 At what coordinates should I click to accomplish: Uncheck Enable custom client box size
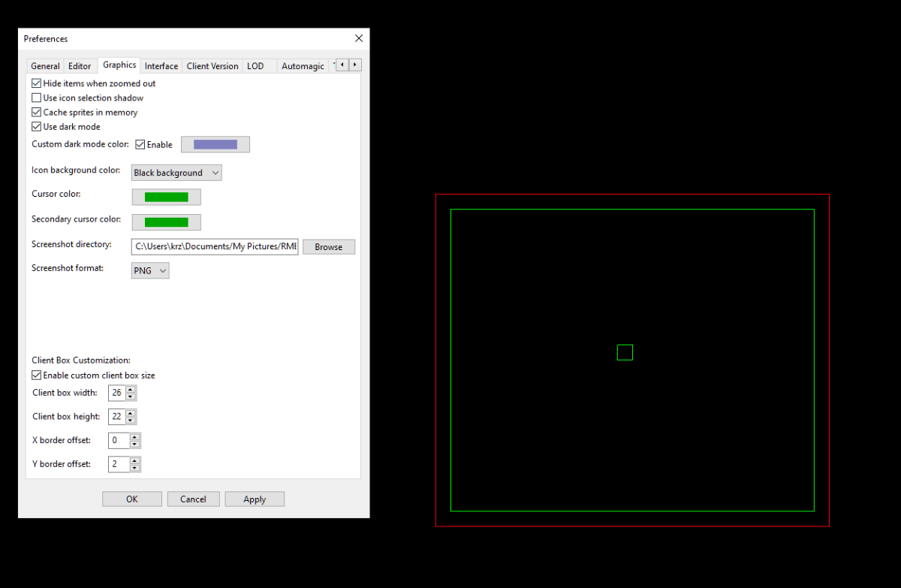click(37, 375)
